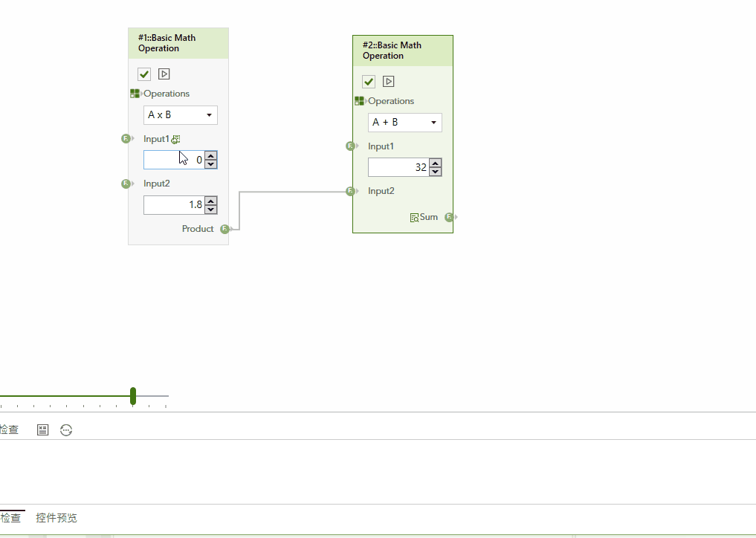
Task: Click the Operations grid icon in block #2
Action: 359,101
